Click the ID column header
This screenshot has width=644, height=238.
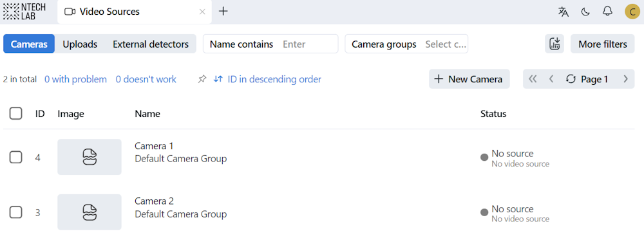coord(40,114)
